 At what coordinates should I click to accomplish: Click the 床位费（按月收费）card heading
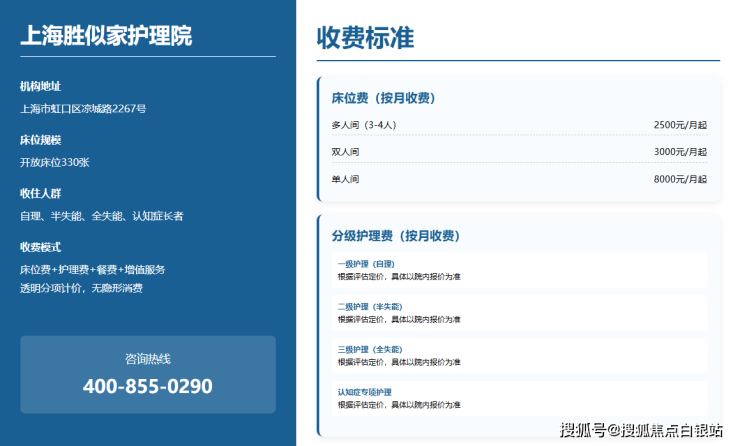click(383, 98)
